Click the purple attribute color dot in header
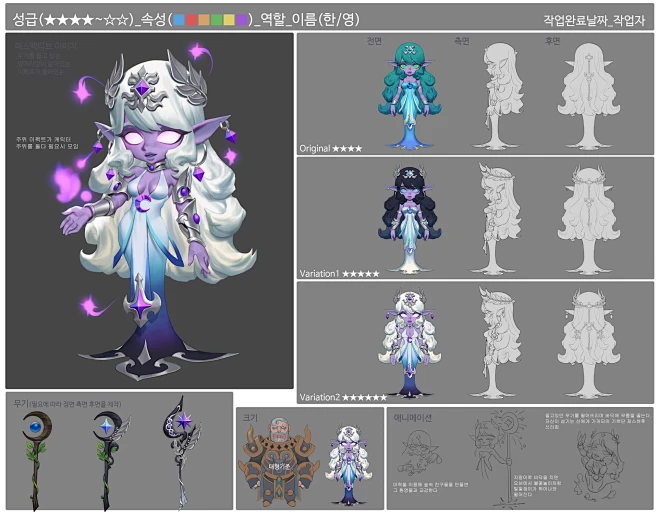658x514 pixels. tap(242, 17)
